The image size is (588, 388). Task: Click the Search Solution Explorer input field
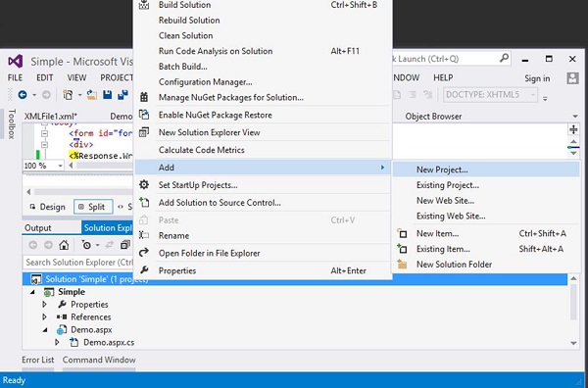(x=78, y=262)
